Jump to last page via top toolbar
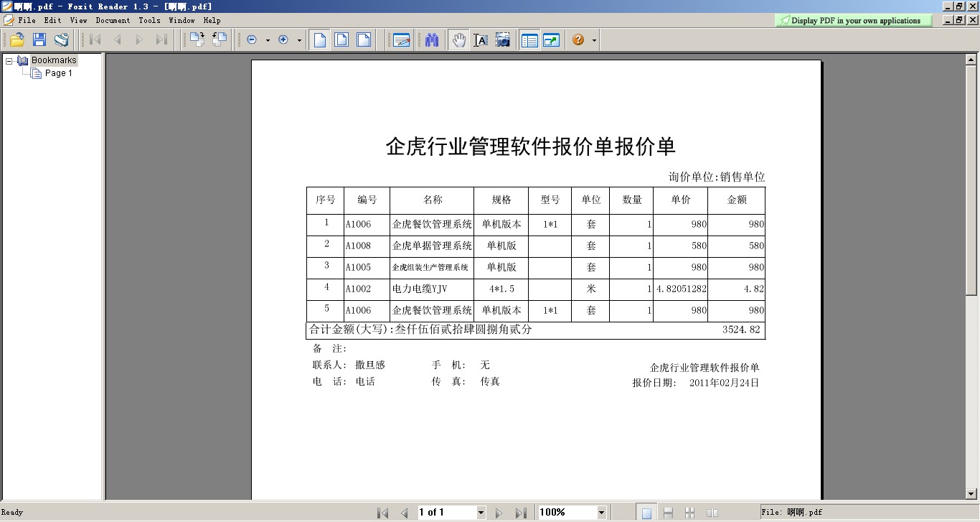 coord(161,40)
